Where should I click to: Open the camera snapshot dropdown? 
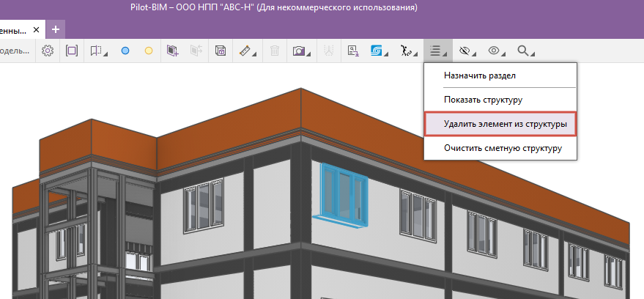click(x=301, y=51)
